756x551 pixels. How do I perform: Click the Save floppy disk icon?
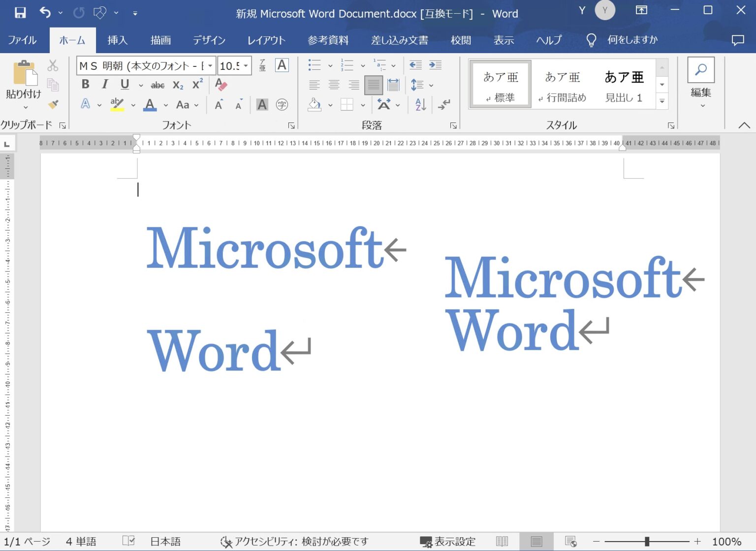click(x=20, y=13)
